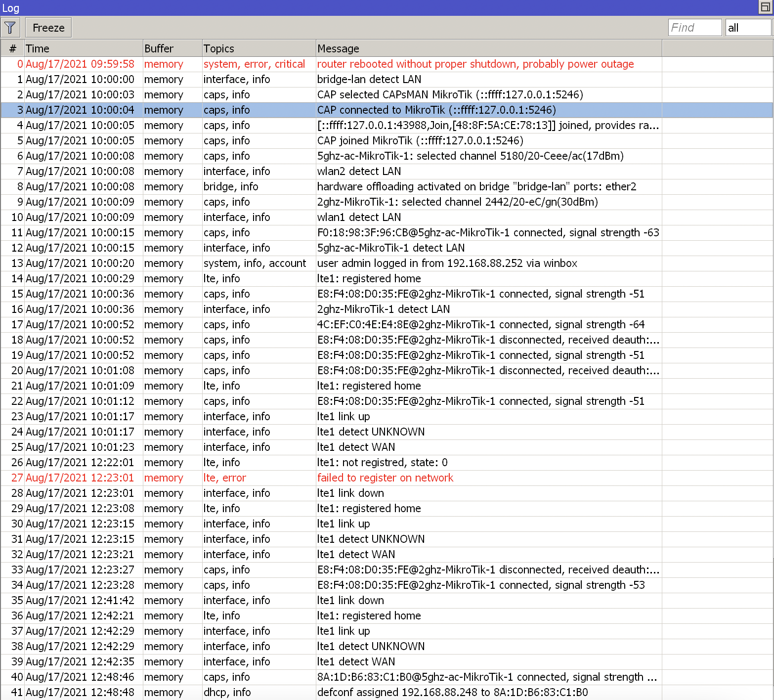Screen dimensions: 774x700
Task: Click the # column header
Action: coord(12,48)
